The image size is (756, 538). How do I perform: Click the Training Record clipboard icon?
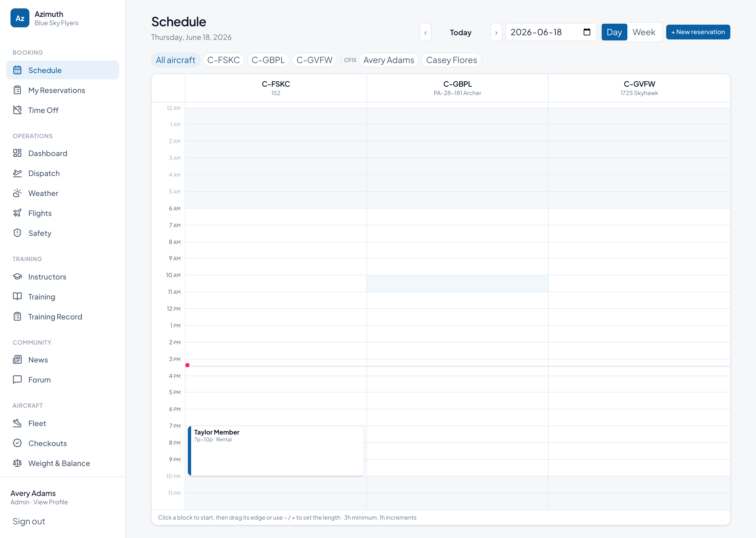point(17,316)
